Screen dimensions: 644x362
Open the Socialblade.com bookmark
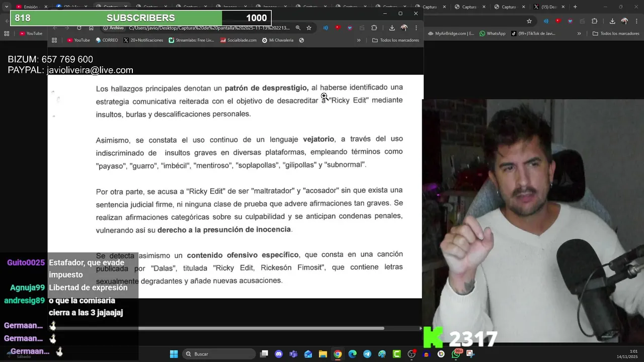(238, 40)
